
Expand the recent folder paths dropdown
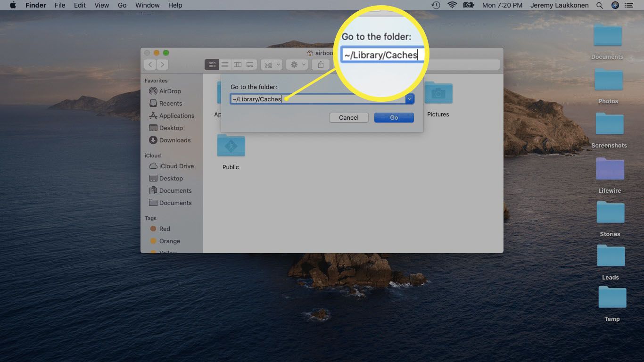[x=410, y=99]
